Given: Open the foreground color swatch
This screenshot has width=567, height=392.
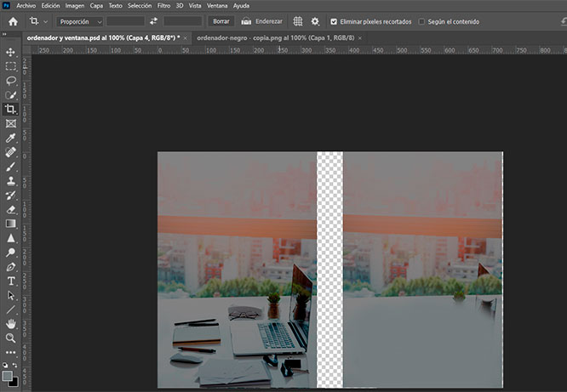Looking at the screenshot, I should pos(8,376).
